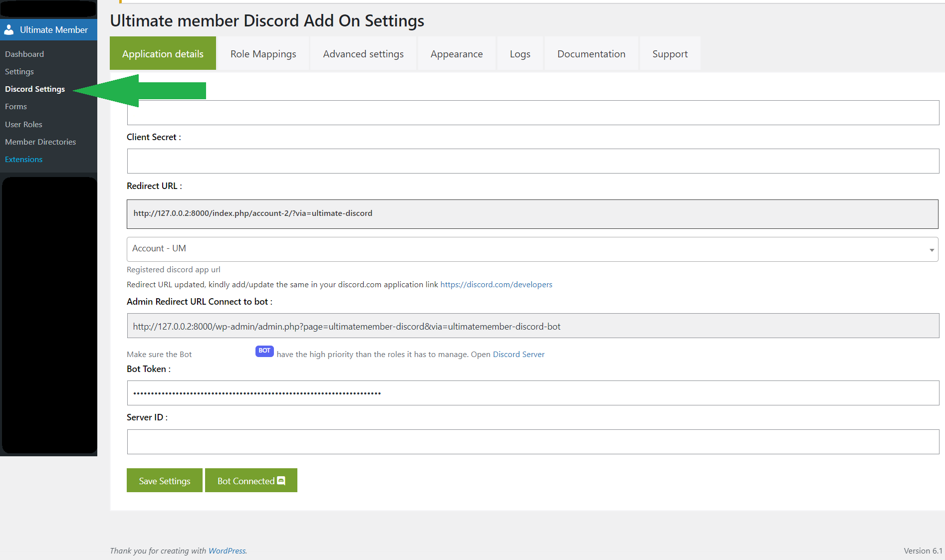
Task: Open Dashboard in the sidebar
Action: [24, 54]
